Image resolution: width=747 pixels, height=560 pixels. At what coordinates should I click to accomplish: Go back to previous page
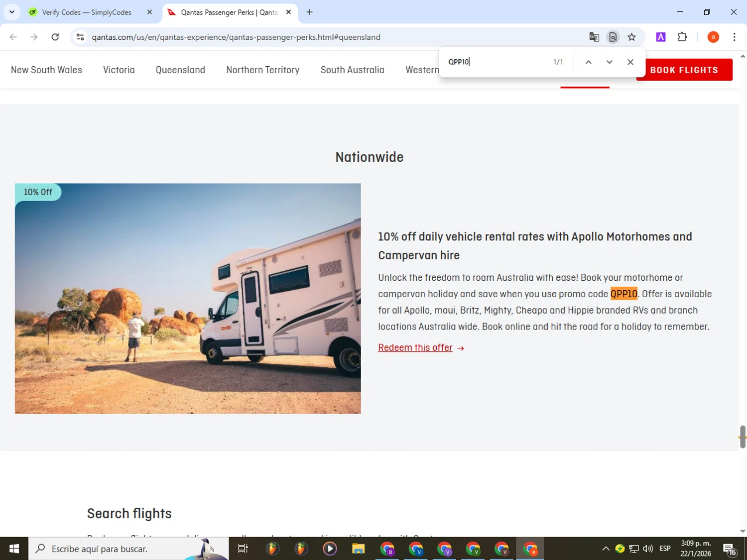(x=13, y=37)
